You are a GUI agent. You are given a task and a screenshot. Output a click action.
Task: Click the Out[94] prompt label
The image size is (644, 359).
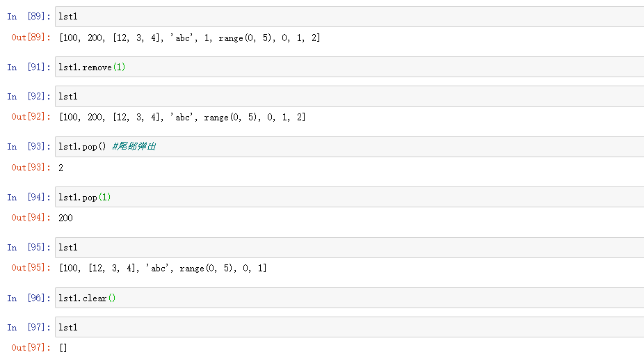pos(31,218)
